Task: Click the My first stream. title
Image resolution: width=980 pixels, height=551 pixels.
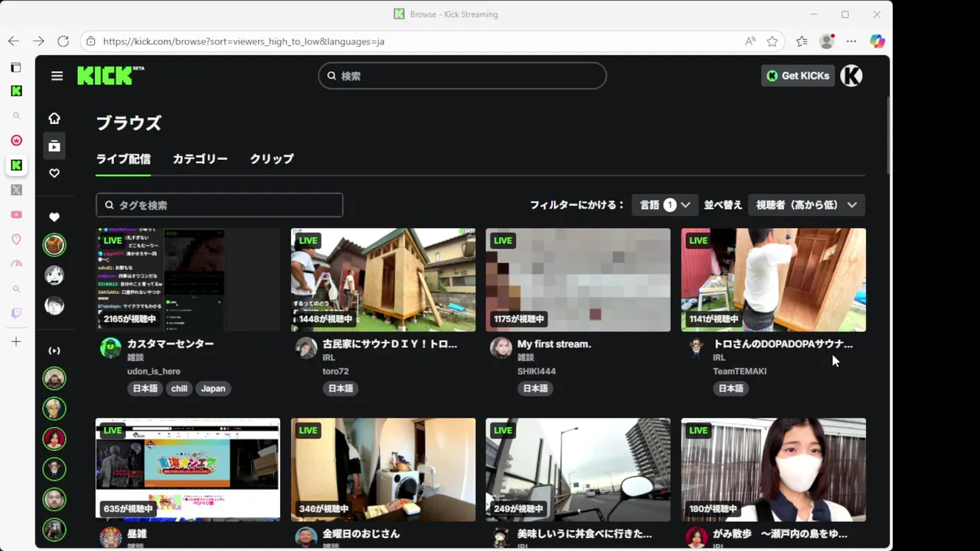Action: [554, 344]
